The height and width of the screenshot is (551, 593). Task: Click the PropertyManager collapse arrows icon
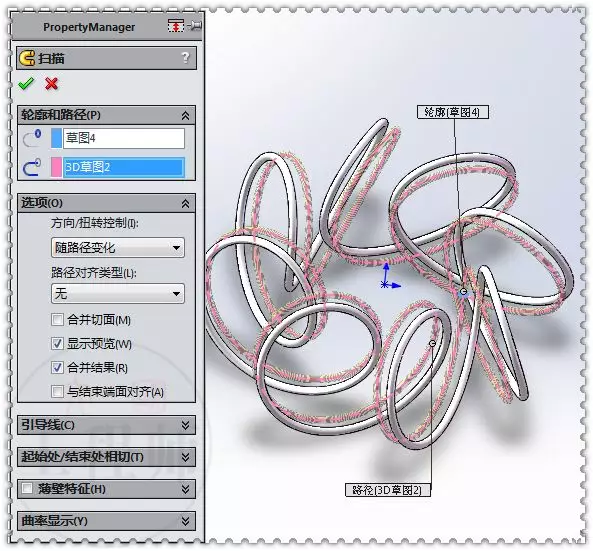click(x=175, y=26)
